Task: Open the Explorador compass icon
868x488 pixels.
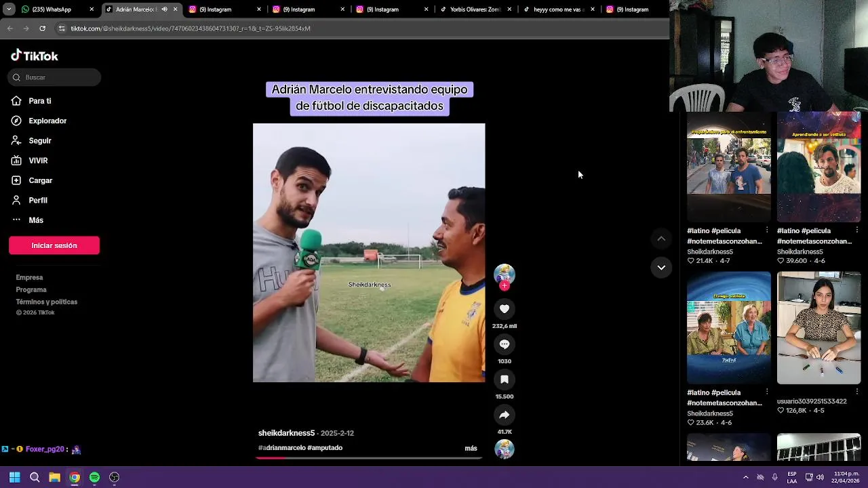Action: coord(16,121)
